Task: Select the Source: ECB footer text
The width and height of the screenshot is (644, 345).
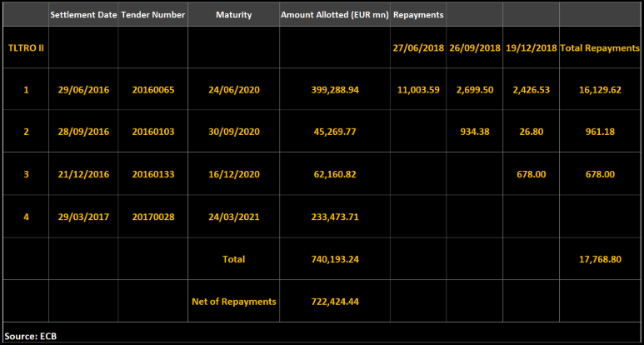Action: [x=30, y=336]
